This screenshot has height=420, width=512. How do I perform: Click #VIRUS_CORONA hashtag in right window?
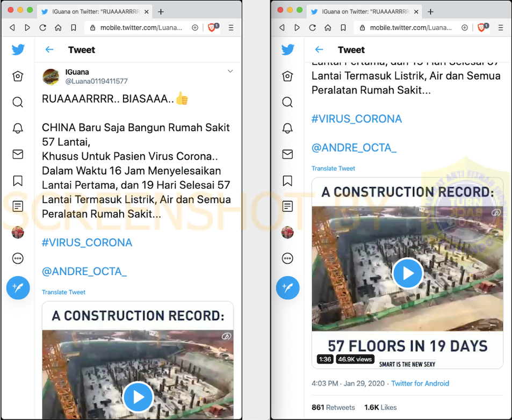[357, 119]
